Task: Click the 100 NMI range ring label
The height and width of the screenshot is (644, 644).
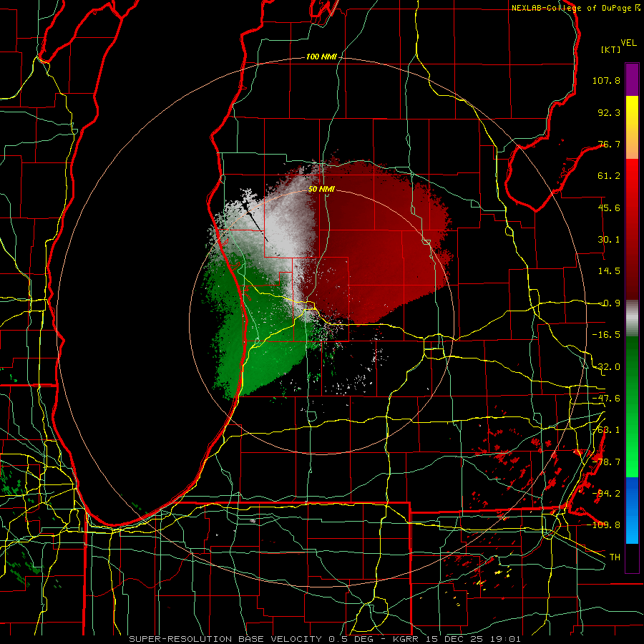Action: point(321,57)
